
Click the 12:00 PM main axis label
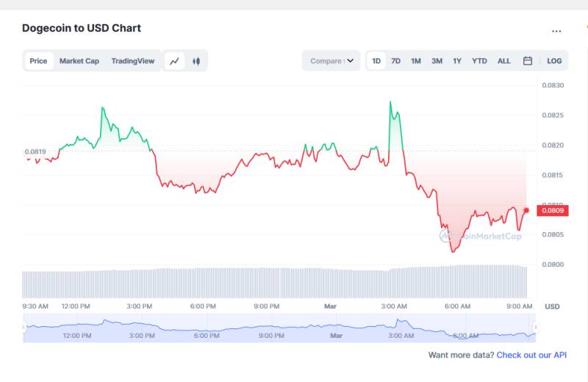point(76,306)
